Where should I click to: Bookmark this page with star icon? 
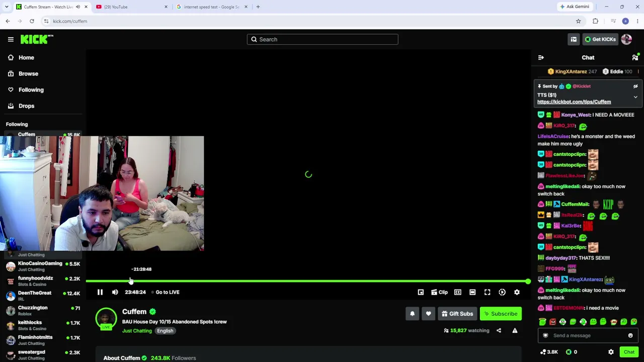pos(579,21)
